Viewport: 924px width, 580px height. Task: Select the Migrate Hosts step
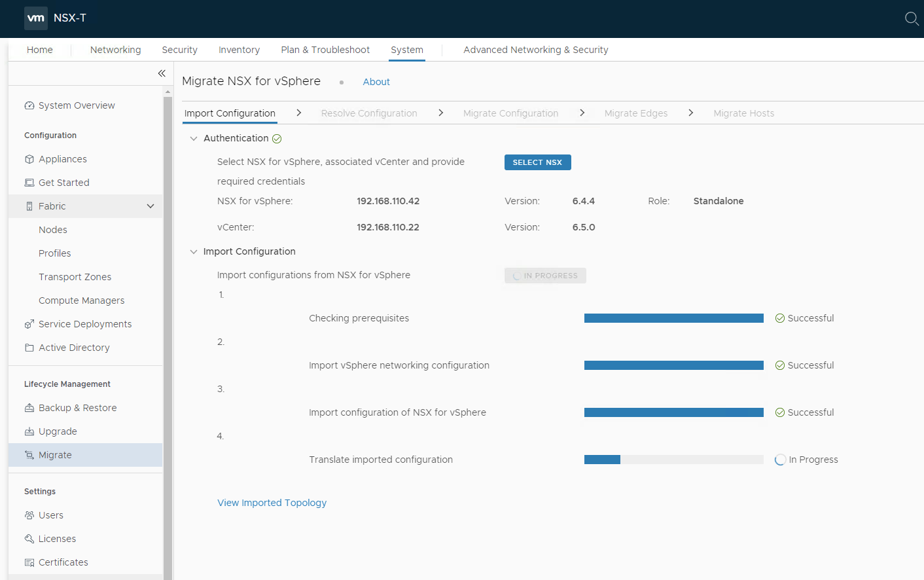[x=744, y=113]
